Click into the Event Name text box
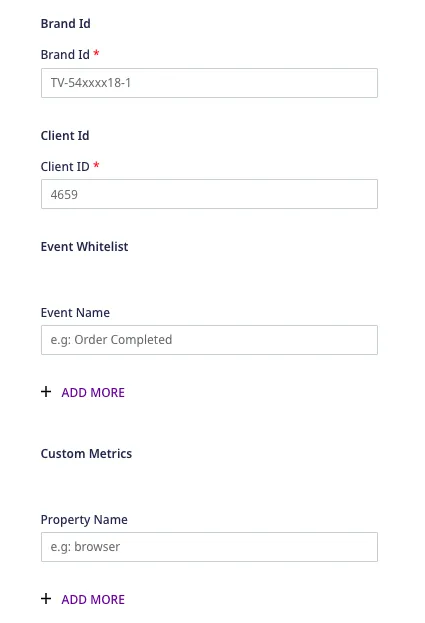 [209, 340]
